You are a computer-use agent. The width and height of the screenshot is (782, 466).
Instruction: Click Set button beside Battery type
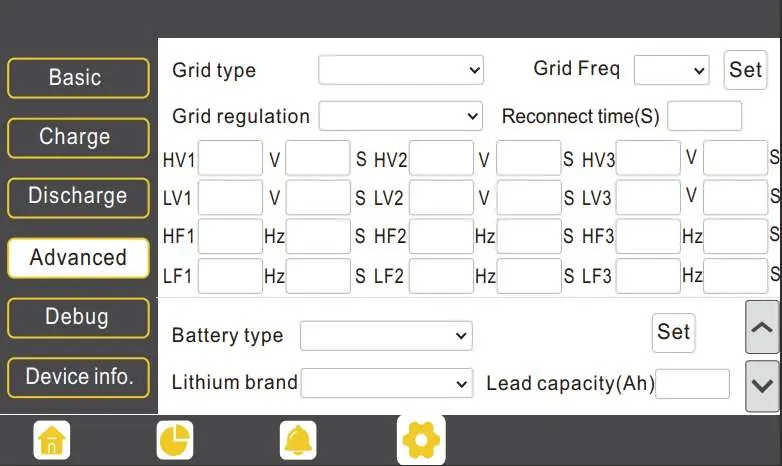[x=673, y=332]
